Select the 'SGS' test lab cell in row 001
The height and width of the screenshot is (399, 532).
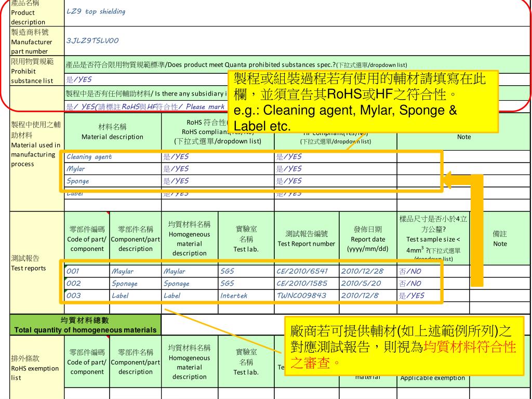point(246,271)
